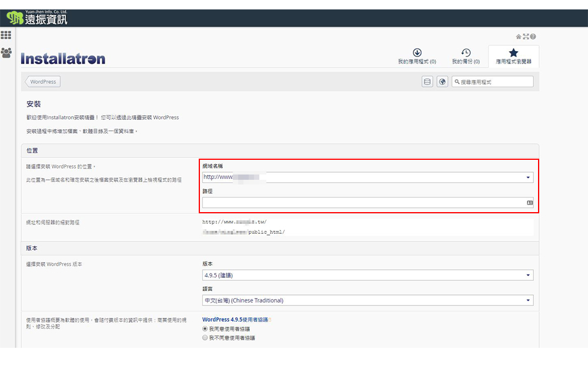The height and width of the screenshot is (369, 588).
Task: Switch to 我的備份 (0) tab
Action: point(466,56)
